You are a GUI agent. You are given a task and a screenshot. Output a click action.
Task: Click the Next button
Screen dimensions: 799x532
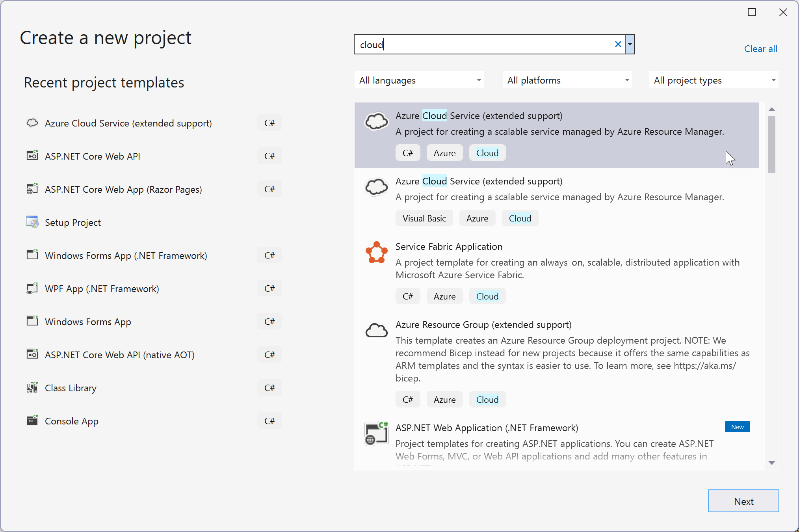point(744,501)
